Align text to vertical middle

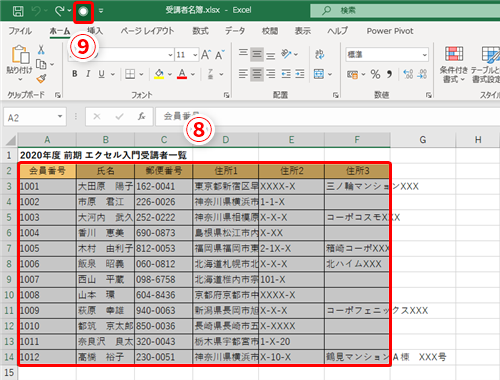tap(257, 54)
